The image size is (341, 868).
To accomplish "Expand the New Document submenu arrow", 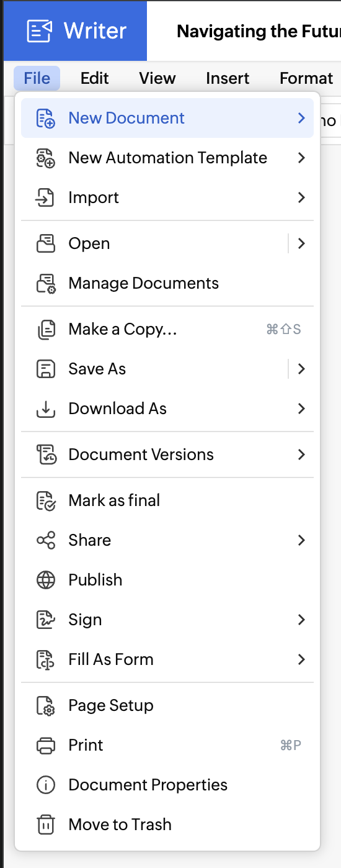I will [x=301, y=118].
